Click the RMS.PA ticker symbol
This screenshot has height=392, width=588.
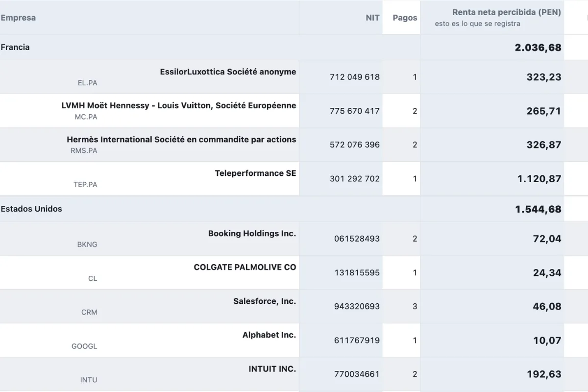pos(84,150)
